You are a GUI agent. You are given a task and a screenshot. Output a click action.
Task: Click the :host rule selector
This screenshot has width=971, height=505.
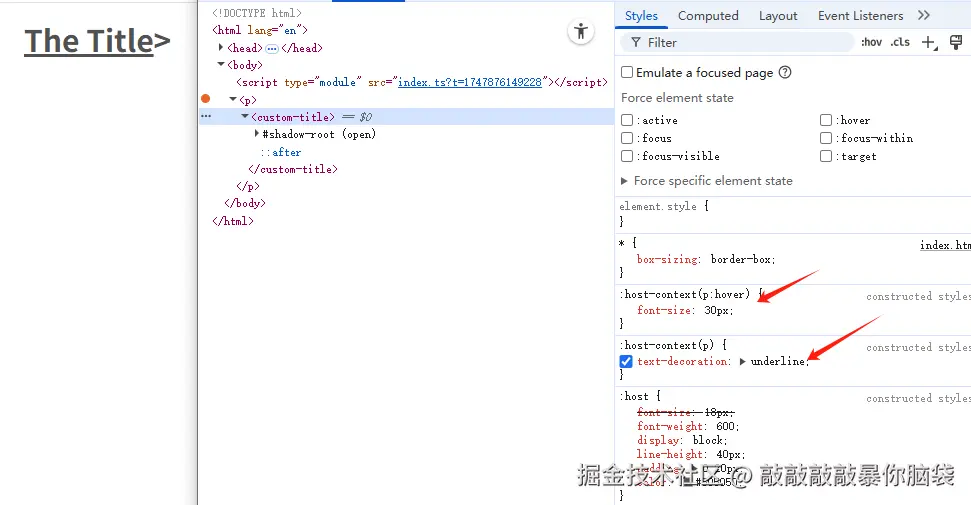(x=634, y=397)
